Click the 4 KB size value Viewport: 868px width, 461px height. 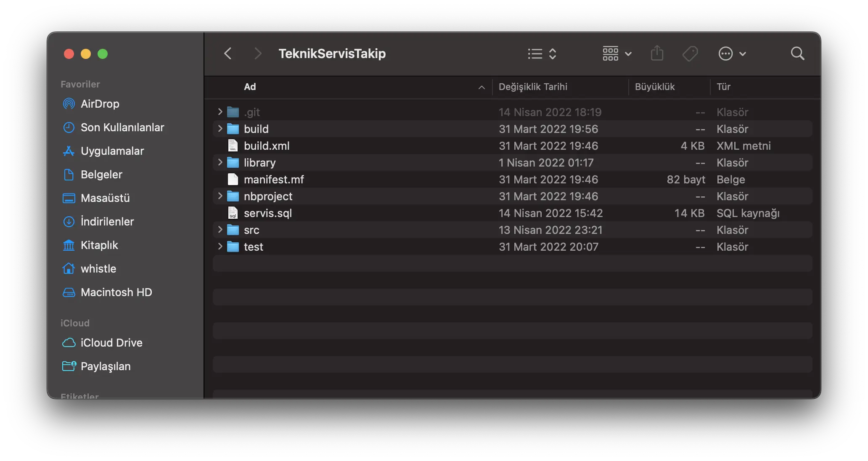(x=693, y=146)
